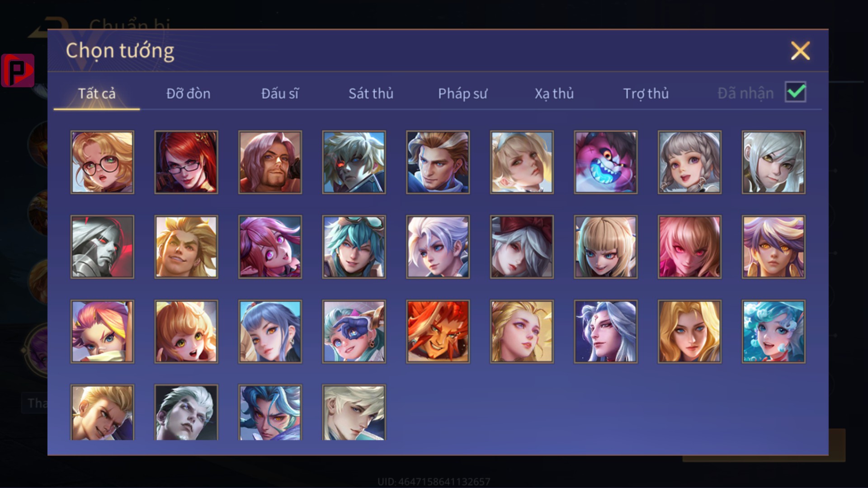Select the silver armored helmet hero portrait

(102, 247)
